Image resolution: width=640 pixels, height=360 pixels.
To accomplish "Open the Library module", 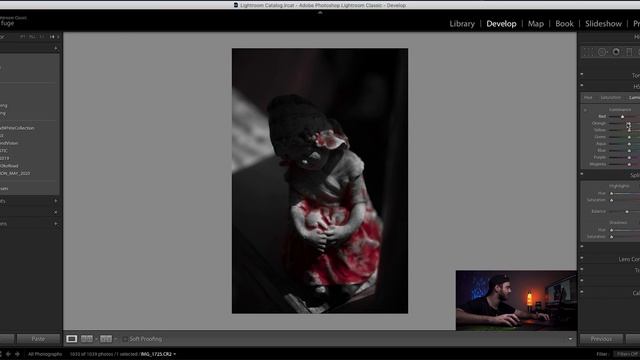I will [462, 24].
